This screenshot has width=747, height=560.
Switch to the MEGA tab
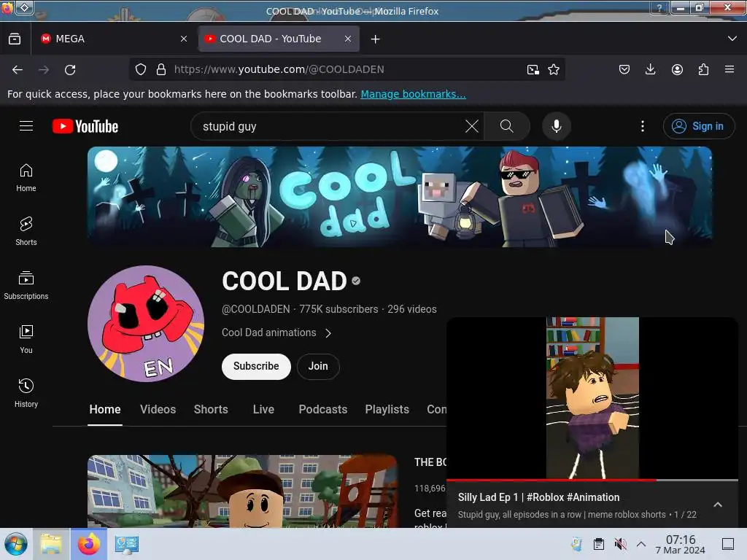tap(115, 39)
